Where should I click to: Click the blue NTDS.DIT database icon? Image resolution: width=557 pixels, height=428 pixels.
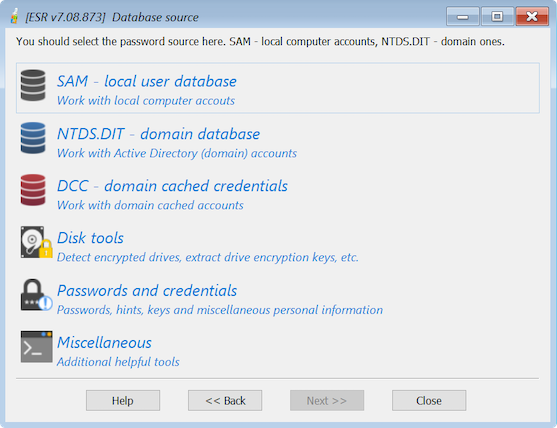point(33,138)
